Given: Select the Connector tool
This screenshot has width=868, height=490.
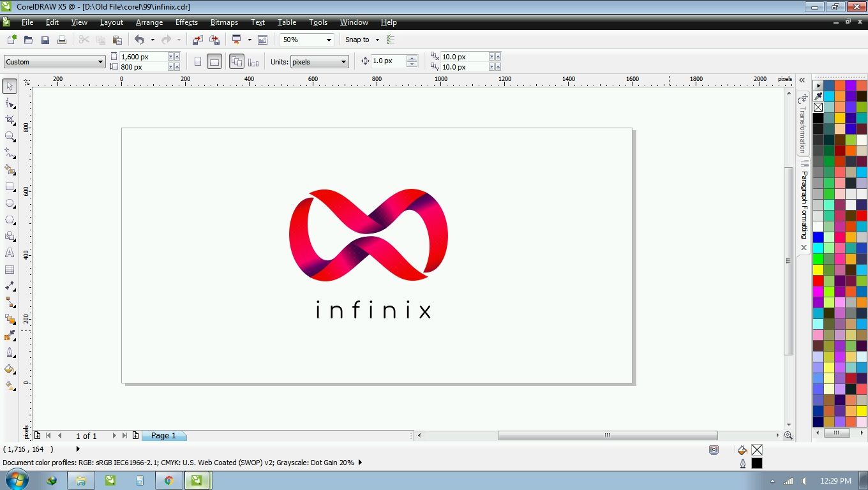Looking at the screenshot, I should pos(10,302).
